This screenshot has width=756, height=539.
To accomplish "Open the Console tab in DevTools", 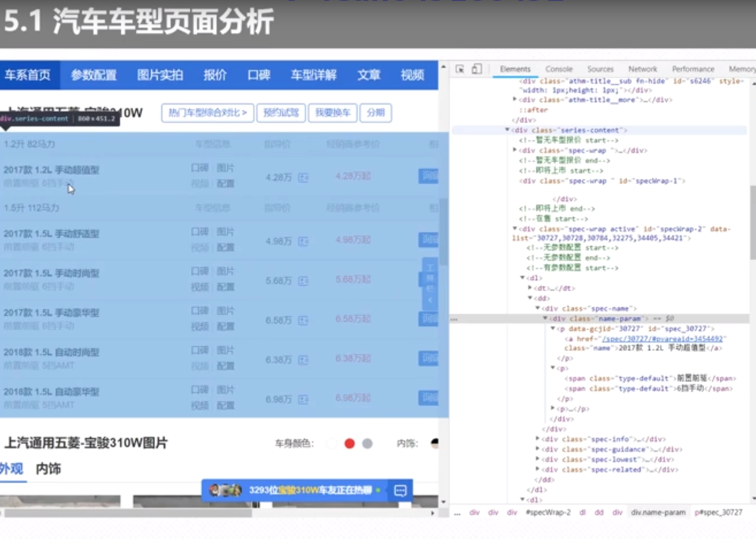I will [x=559, y=69].
